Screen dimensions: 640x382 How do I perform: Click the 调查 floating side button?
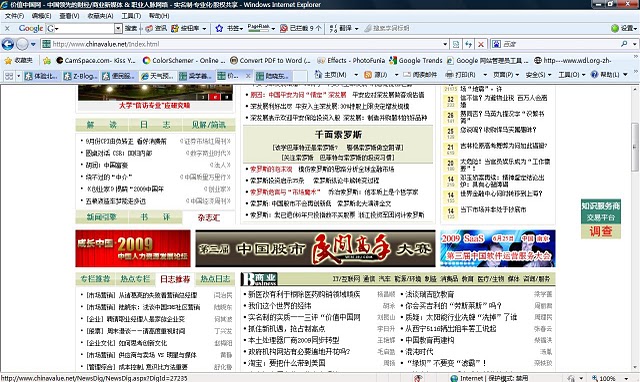tap(601, 231)
